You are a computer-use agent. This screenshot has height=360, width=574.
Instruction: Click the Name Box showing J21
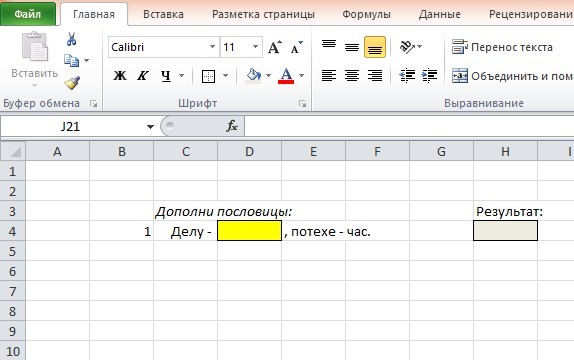(70, 127)
